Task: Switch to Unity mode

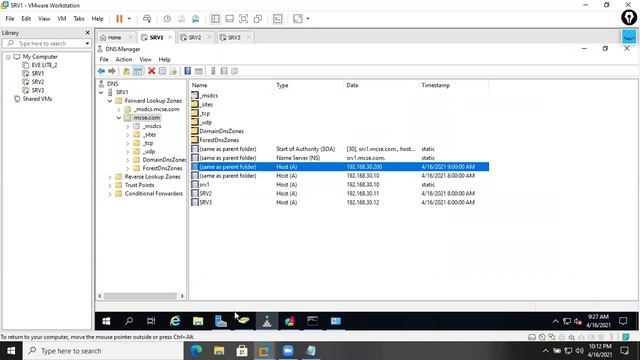Action: click(258, 19)
